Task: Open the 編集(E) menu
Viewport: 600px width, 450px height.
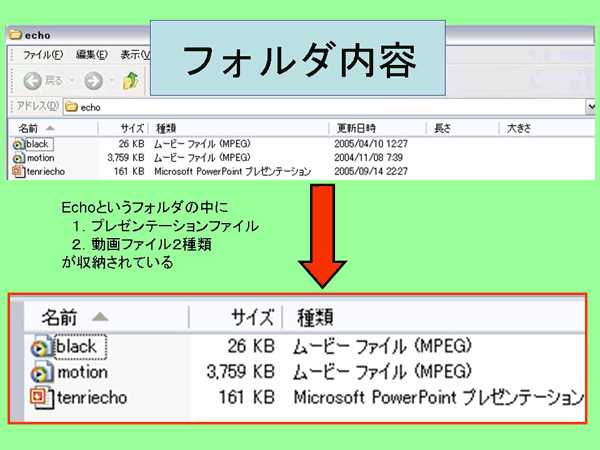Action: pyautogui.click(x=92, y=54)
